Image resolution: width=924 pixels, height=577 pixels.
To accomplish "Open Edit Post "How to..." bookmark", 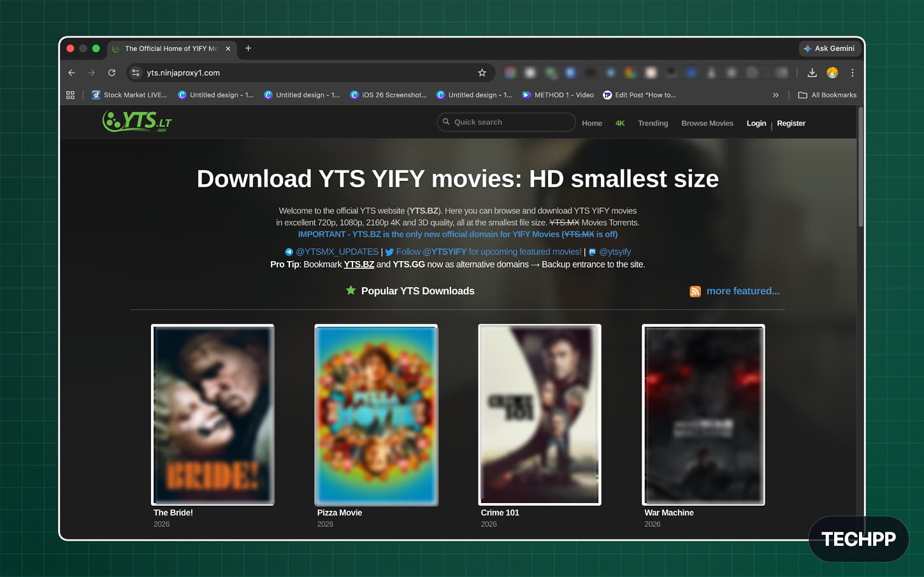I will click(x=639, y=95).
